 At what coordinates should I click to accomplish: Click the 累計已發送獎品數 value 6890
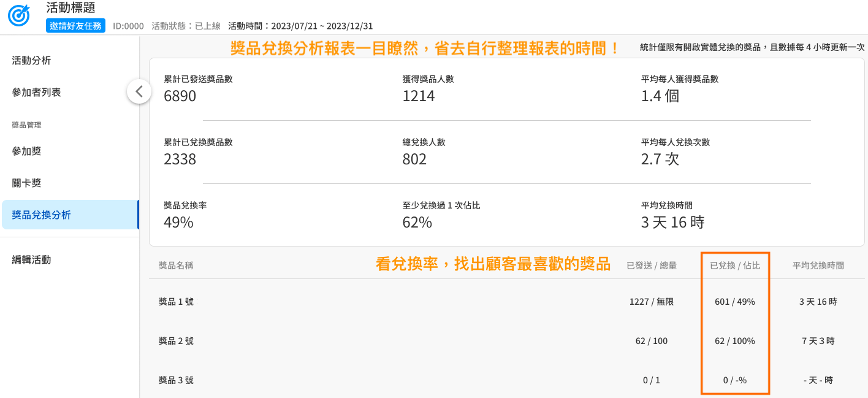point(180,96)
